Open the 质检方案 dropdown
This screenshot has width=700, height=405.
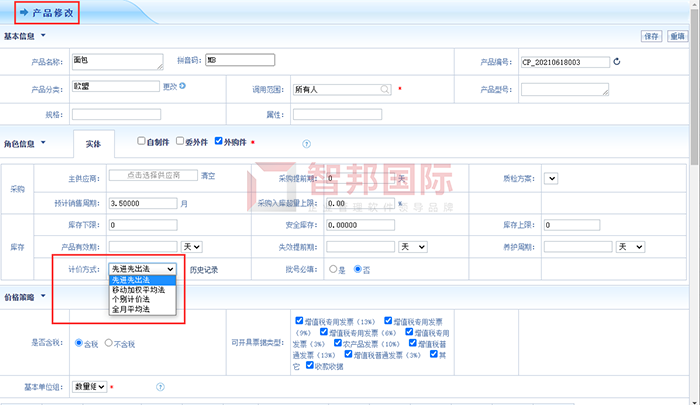pos(550,179)
